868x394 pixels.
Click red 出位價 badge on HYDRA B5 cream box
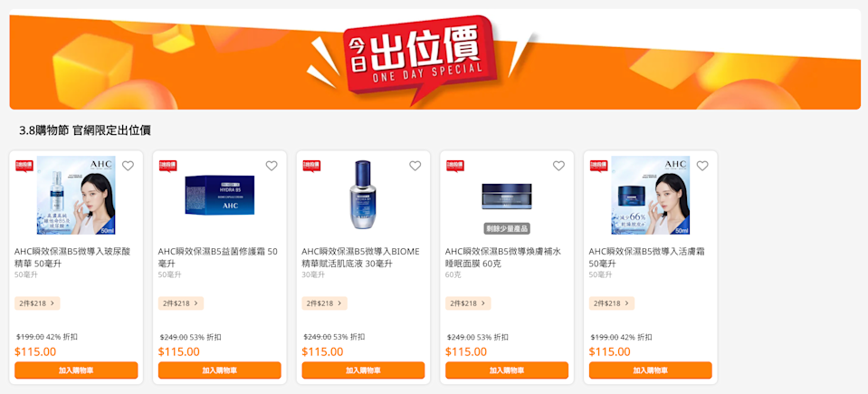point(167,167)
